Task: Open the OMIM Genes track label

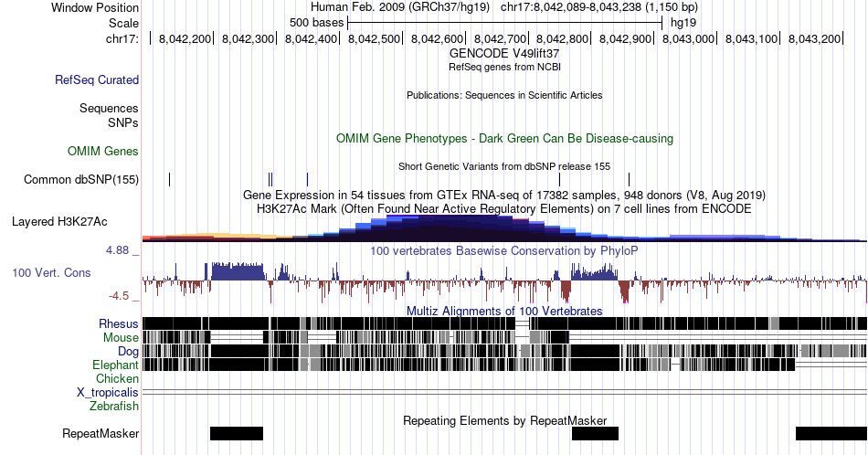Action: point(103,151)
